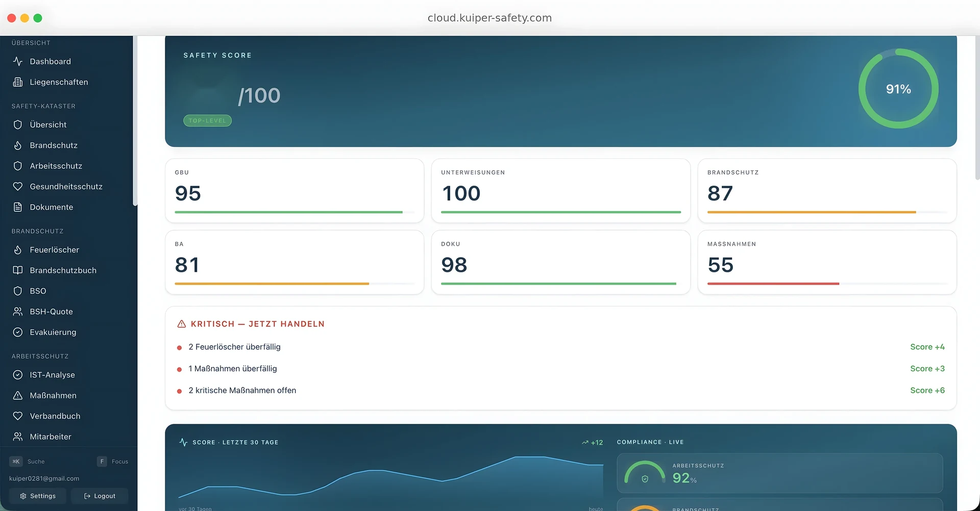Click the Brandschutz flame icon under Safety-Kataster
Screen dimensions: 980x511
click(x=18, y=145)
